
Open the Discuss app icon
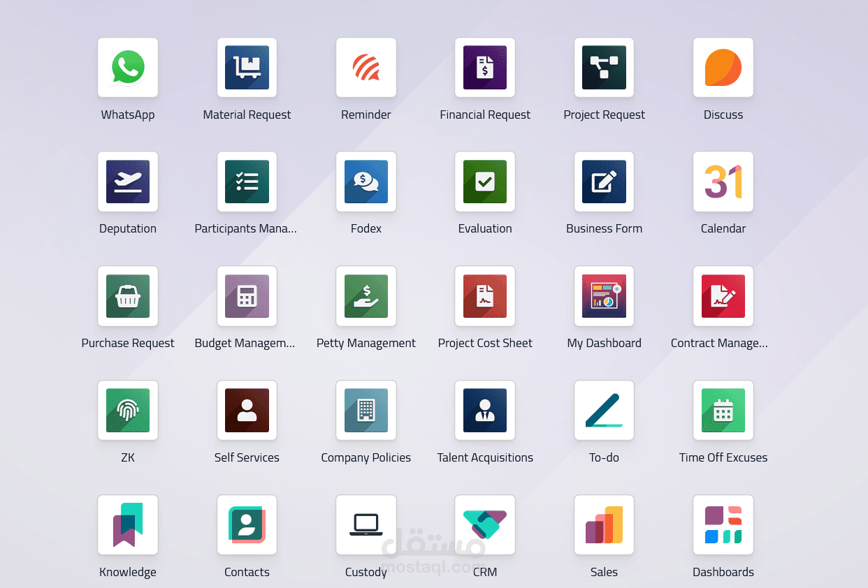723,68
